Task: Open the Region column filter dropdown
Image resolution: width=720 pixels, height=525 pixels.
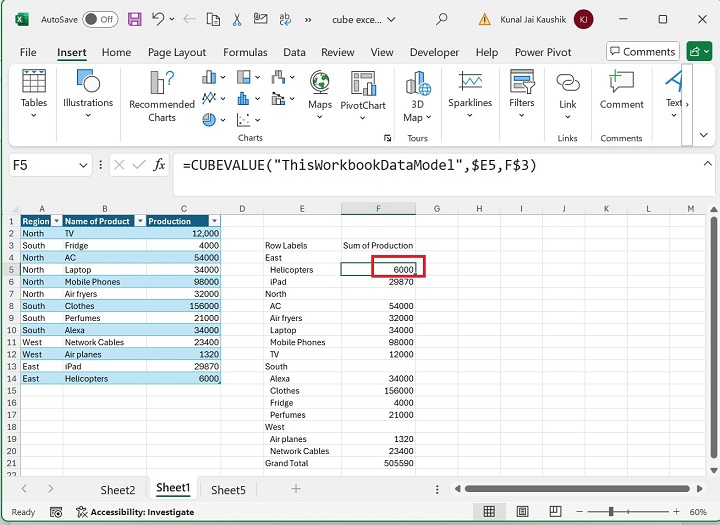Action: click(56, 221)
